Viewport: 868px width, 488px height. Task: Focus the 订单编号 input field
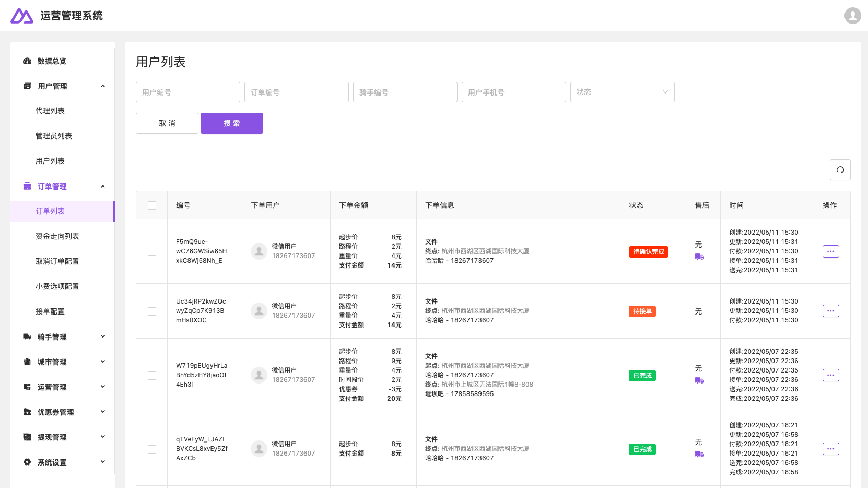[297, 92]
